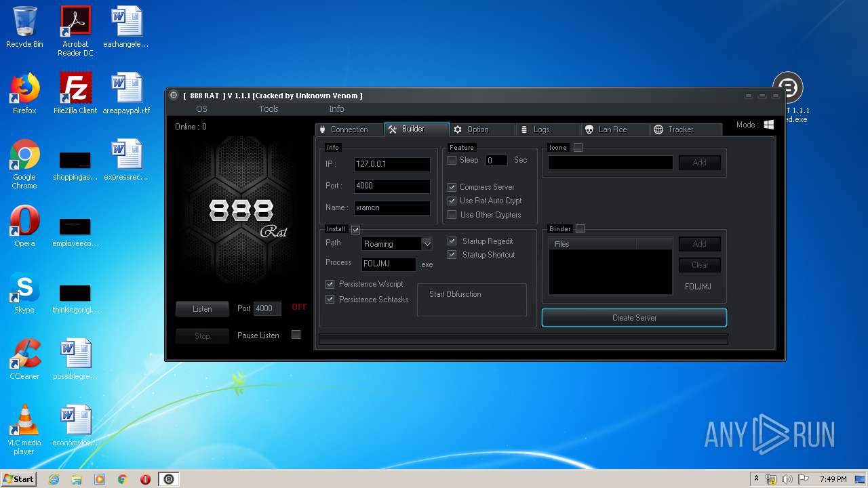Click the Windows Start button

coord(19,479)
